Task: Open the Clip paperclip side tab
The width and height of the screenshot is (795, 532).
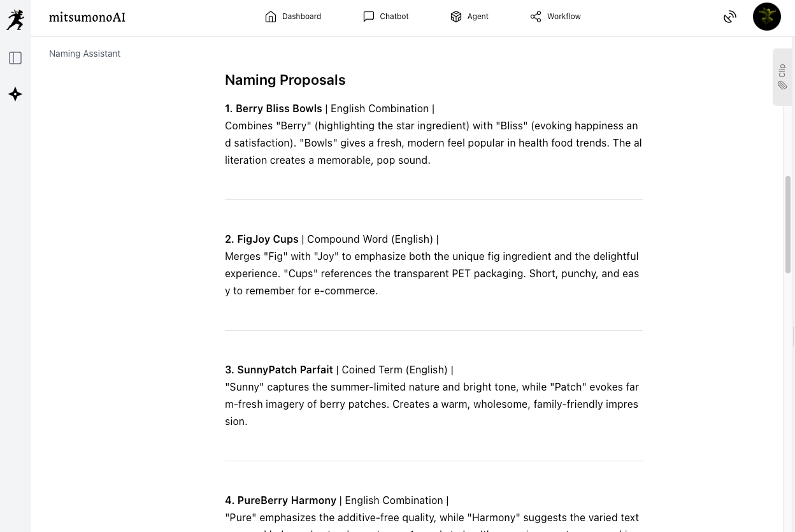Action: pyautogui.click(x=782, y=77)
